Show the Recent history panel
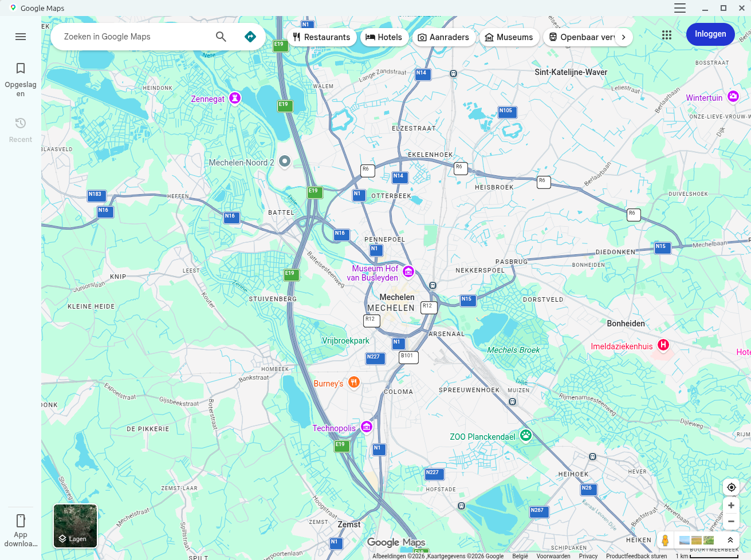 [21, 130]
